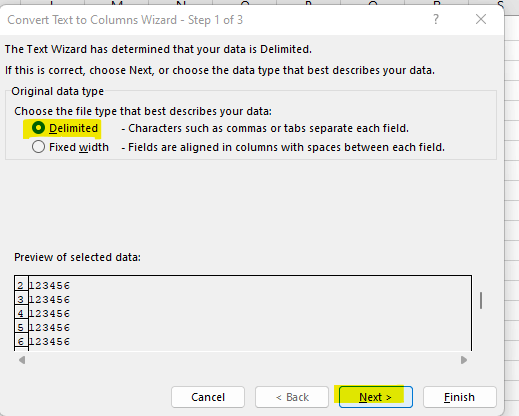
Task: Open wizard help via question mark
Action: point(436,19)
